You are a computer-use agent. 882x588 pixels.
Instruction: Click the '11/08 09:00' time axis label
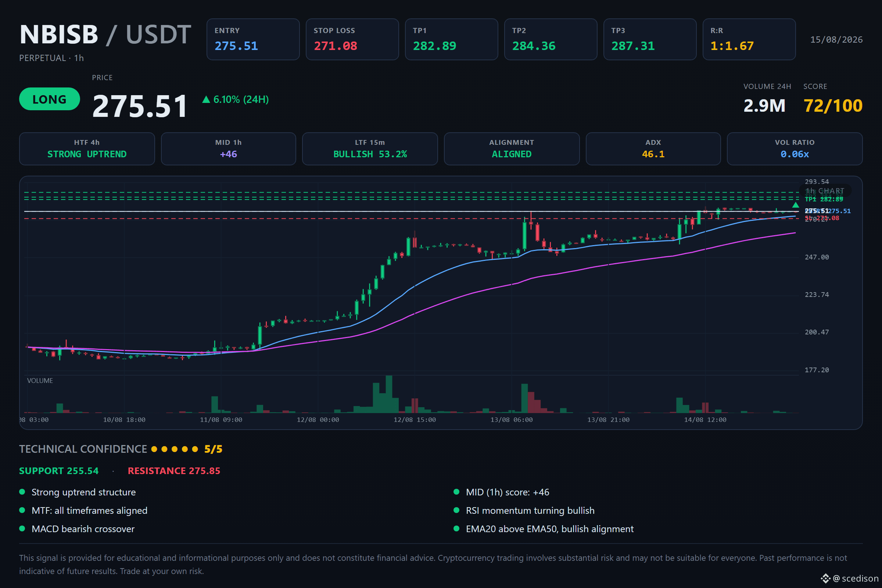point(221,420)
